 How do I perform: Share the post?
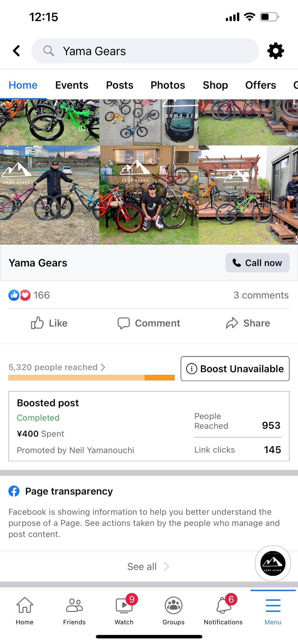[248, 323]
